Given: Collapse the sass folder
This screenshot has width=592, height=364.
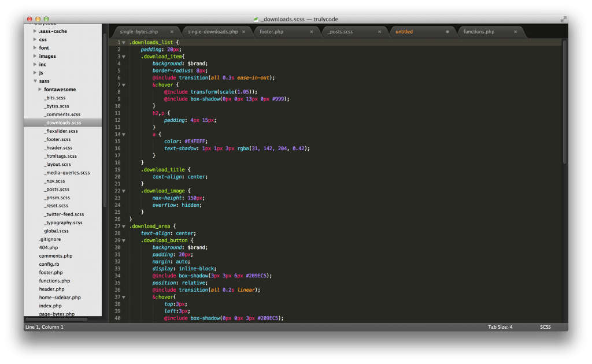Looking at the screenshot, I should tap(35, 81).
